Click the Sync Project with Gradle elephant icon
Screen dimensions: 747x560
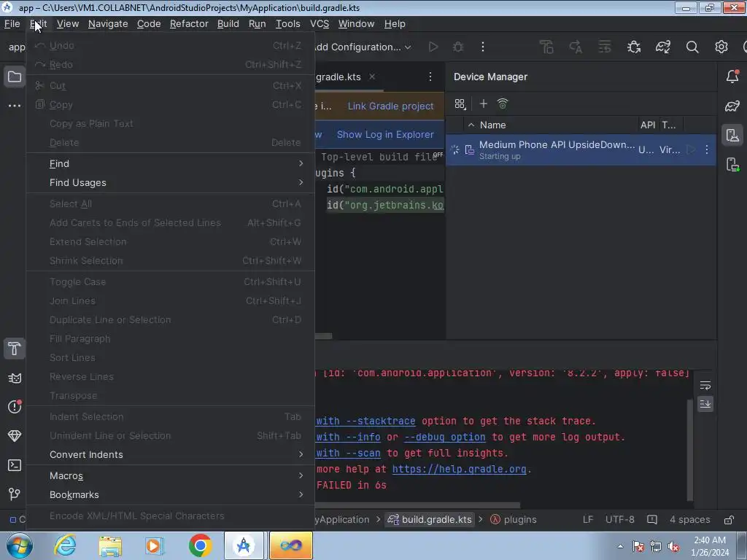[x=662, y=47]
